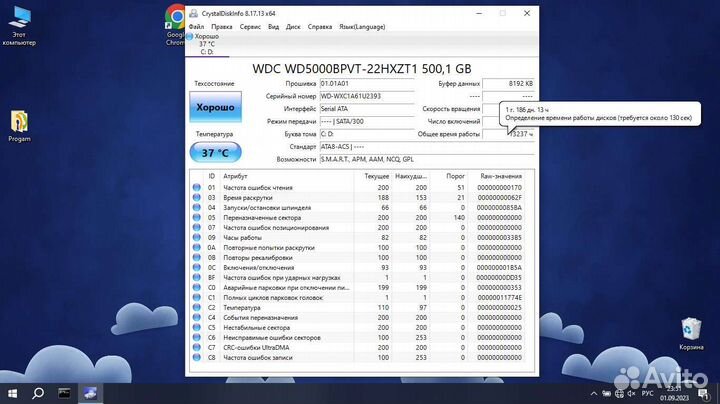Select Аварийные парковки attribute name
Image resolution: width=720 pixels, height=404 pixels.
pyautogui.click(x=286, y=288)
